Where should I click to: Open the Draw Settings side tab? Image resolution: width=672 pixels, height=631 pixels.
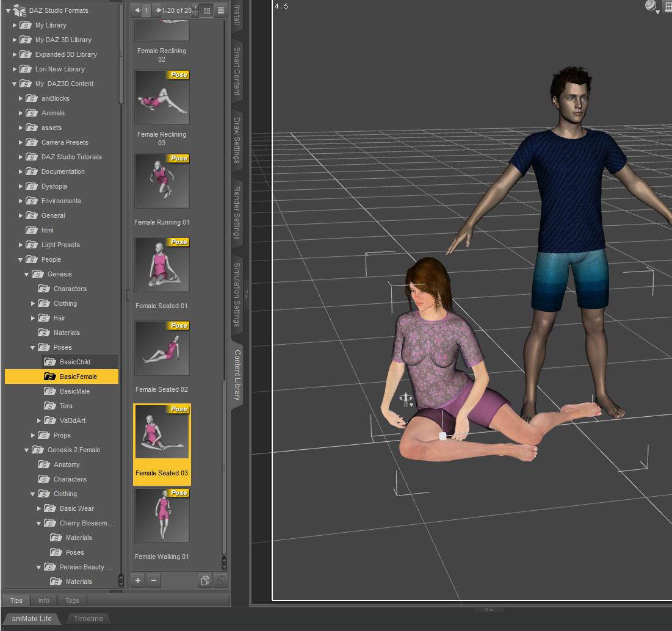pyautogui.click(x=237, y=140)
